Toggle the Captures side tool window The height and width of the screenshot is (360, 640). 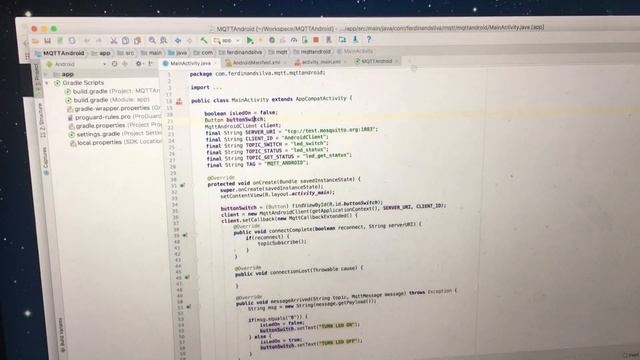45,160
